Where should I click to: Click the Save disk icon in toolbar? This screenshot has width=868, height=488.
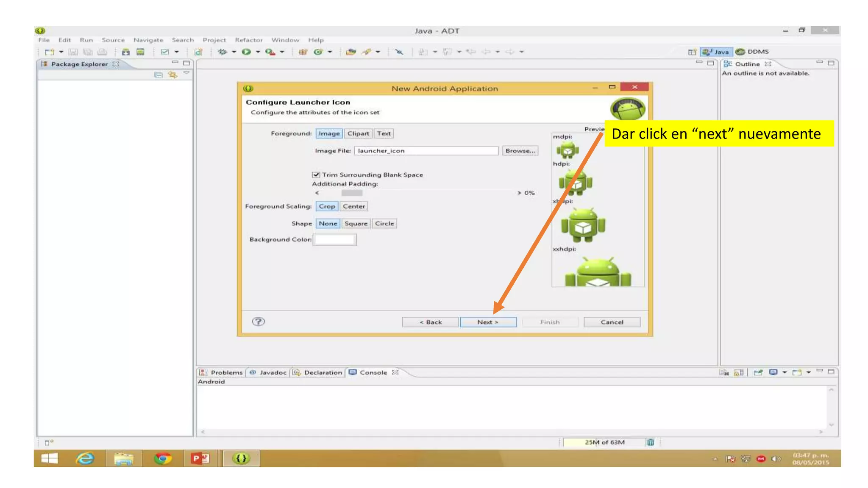tap(73, 52)
